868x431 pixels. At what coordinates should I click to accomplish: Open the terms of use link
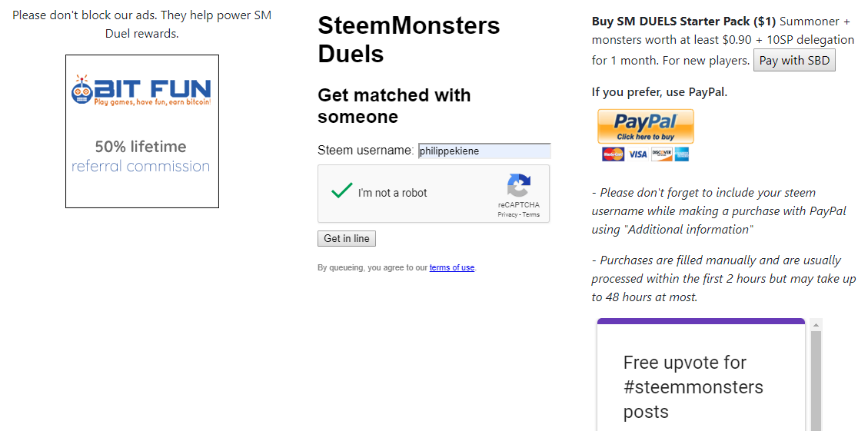tap(451, 268)
